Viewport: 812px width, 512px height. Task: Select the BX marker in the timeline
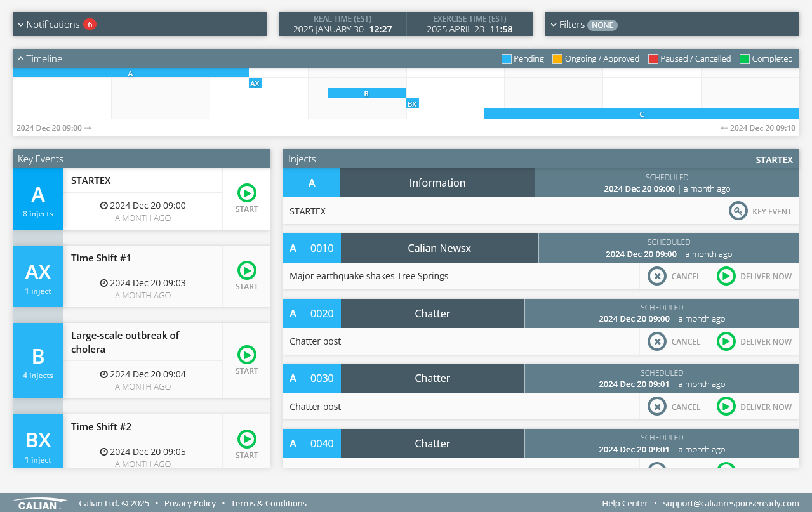(x=412, y=104)
